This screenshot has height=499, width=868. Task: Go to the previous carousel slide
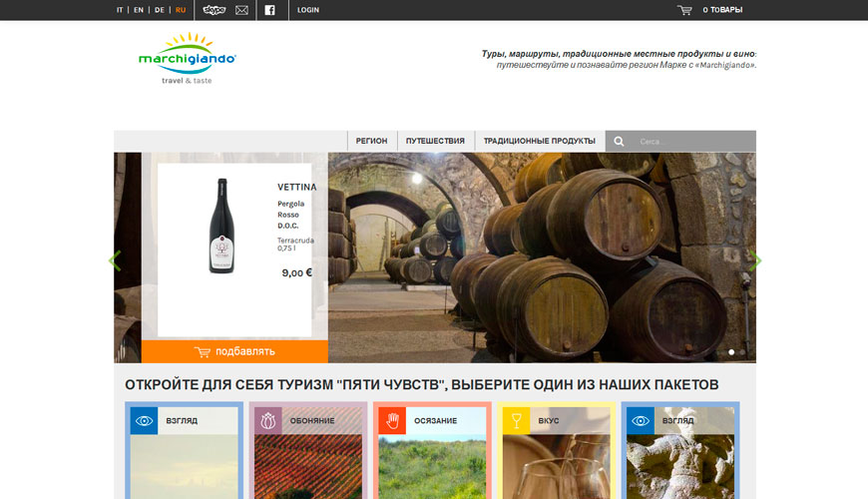pos(114,261)
